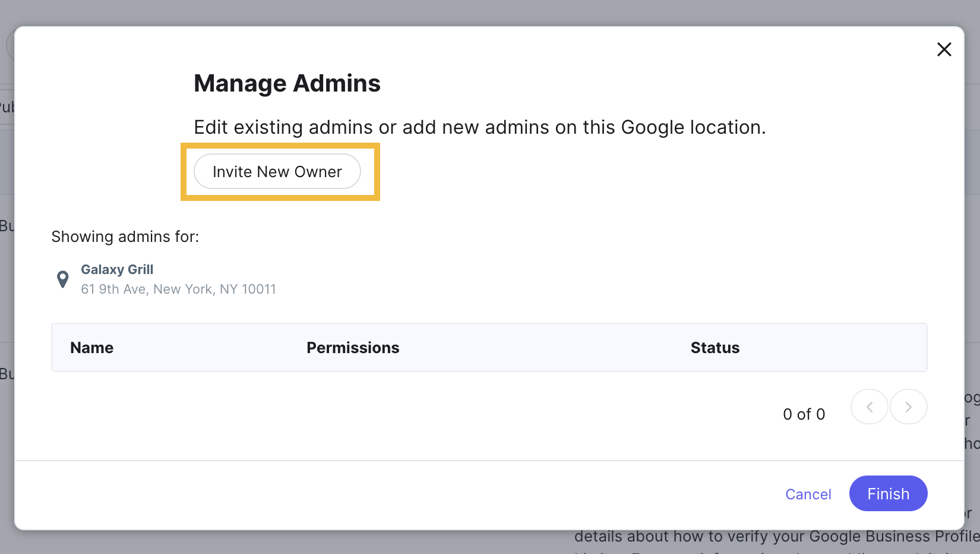Screen dimensions: 980x554
Task: Open the highlighted Invite New Owner control
Action: 277,171
